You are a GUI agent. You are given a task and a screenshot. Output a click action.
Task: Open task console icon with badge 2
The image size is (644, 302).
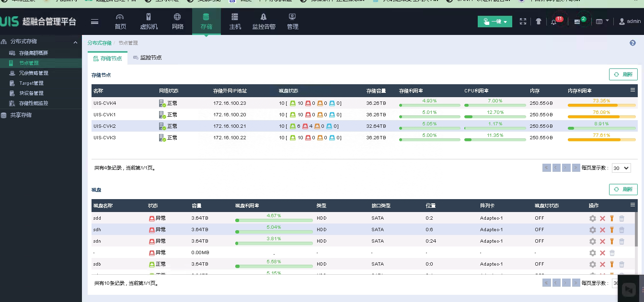(x=578, y=22)
